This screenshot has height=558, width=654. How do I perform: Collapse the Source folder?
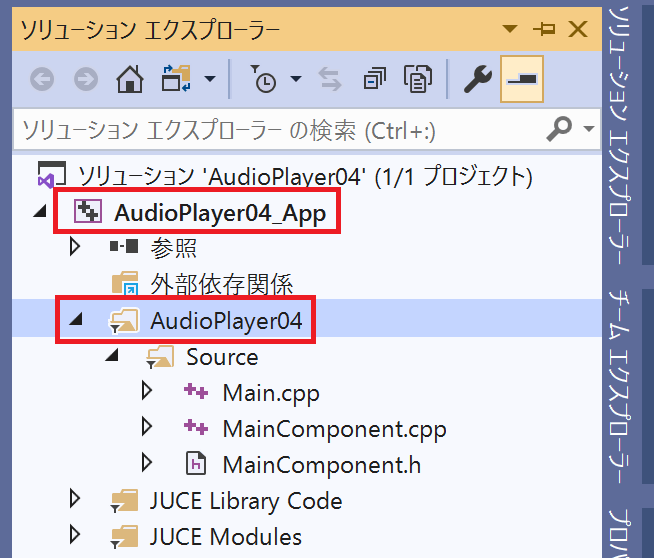point(112,355)
